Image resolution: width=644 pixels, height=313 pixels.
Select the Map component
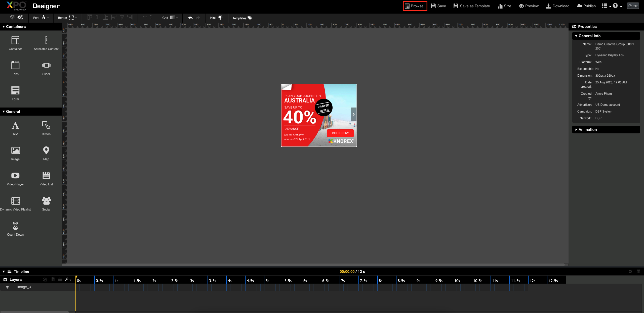click(46, 153)
